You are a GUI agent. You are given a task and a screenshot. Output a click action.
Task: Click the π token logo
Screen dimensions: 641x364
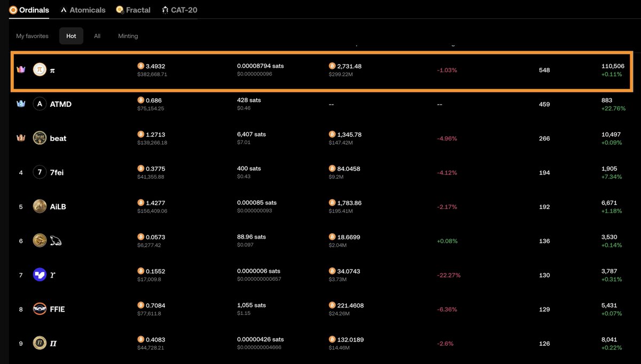40,69
